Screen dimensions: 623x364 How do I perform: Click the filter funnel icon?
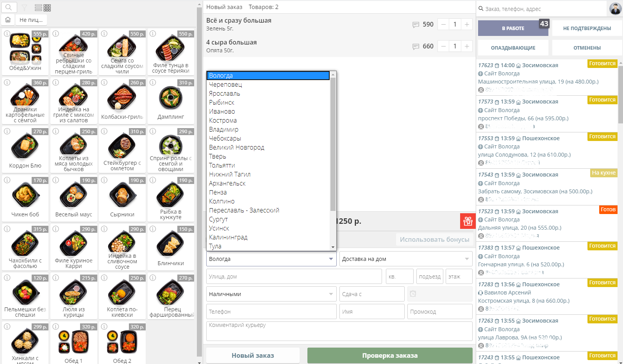(x=24, y=8)
